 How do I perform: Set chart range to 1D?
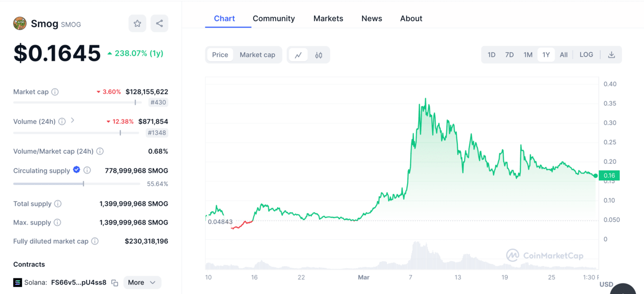[492, 55]
